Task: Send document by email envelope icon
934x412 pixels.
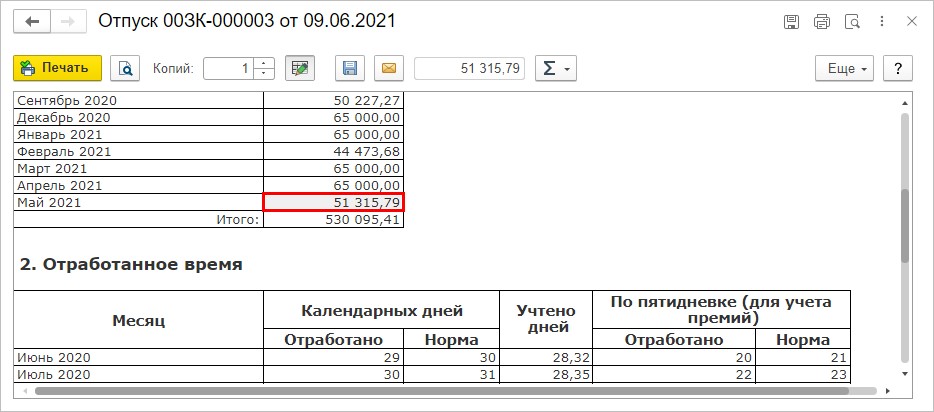Action: point(388,68)
